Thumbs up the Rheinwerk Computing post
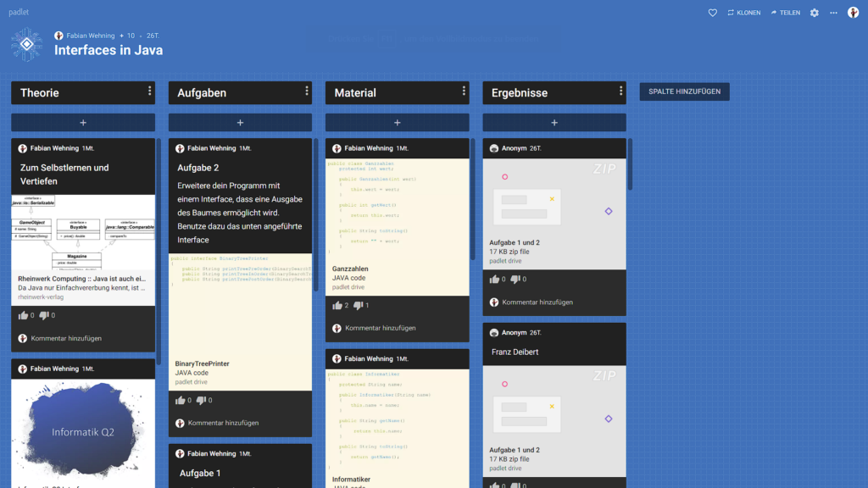This screenshot has width=868, height=488. [x=23, y=316]
